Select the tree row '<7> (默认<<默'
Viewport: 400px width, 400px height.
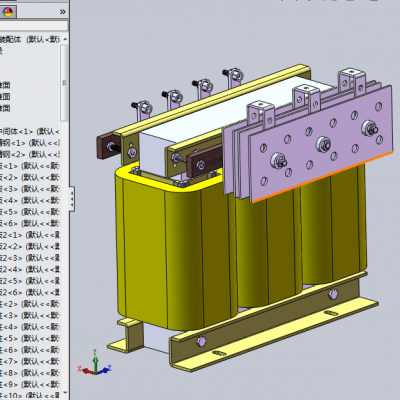tap(30, 361)
